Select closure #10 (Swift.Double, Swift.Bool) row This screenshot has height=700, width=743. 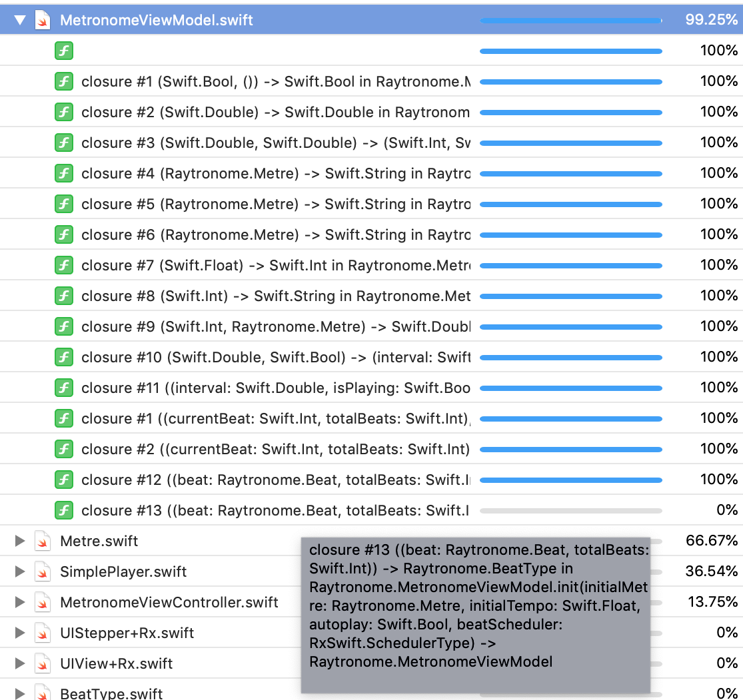point(276,357)
